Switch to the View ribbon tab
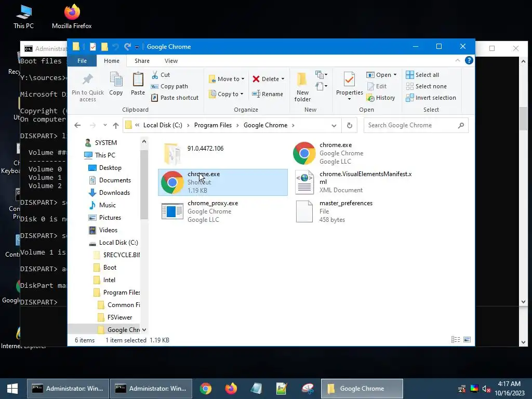The width and height of the screenshot is (532, 399). pos(171,61)
